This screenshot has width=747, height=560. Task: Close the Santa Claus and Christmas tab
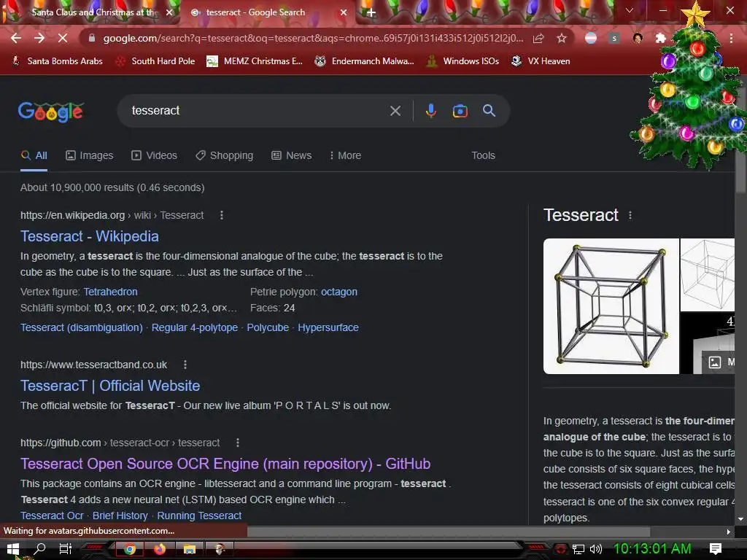169,13
